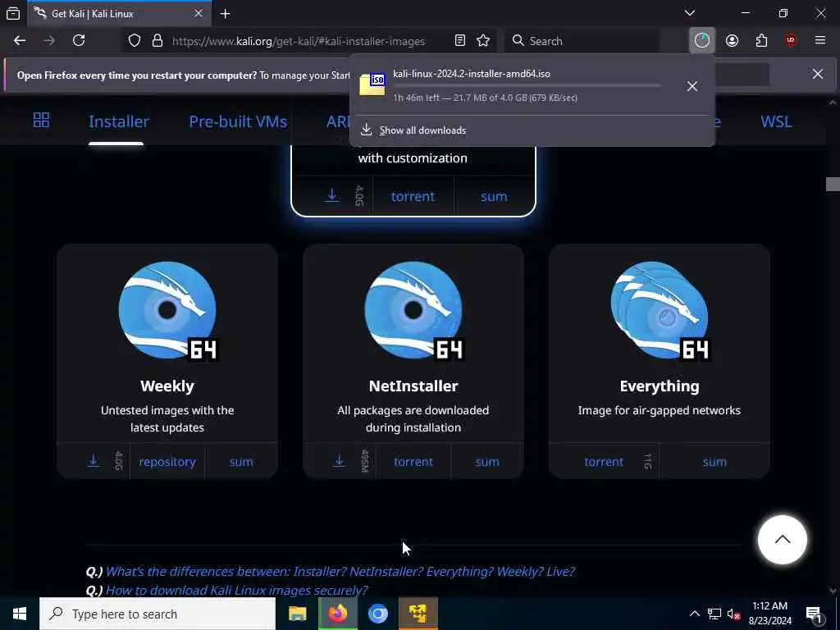The image size is (840, 630).
Task: Click the Weekly disc image
Action: (x=167, y=310)
